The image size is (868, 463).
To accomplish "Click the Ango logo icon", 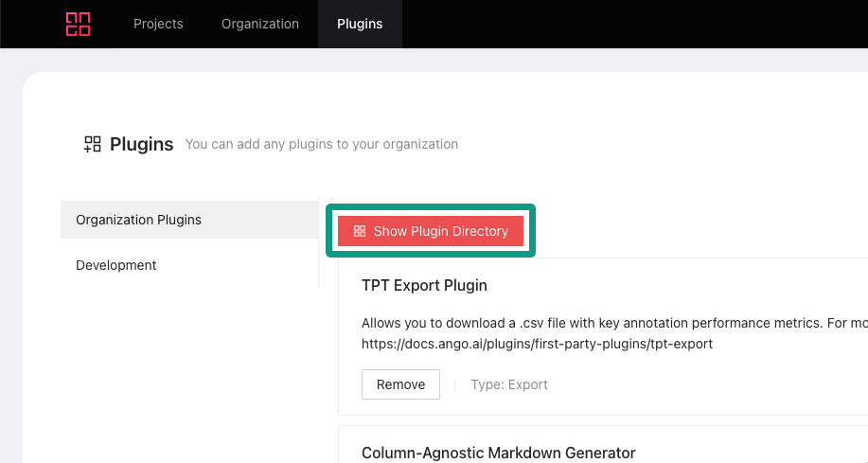I will pos(78,24).
